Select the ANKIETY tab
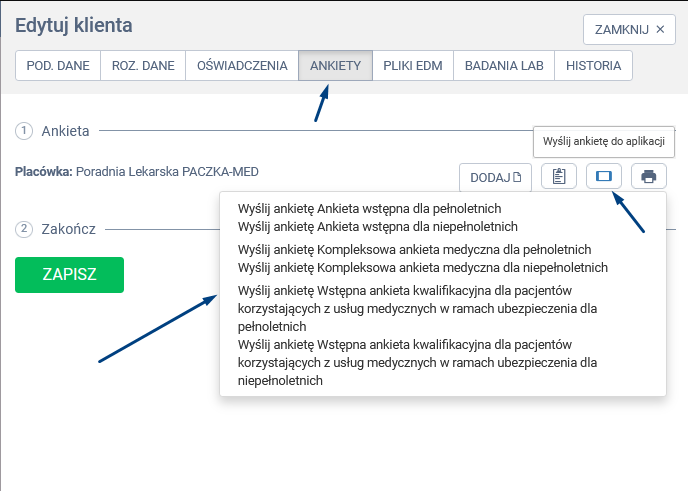Viewport: 688px width, 491px height. coord(335,66)
